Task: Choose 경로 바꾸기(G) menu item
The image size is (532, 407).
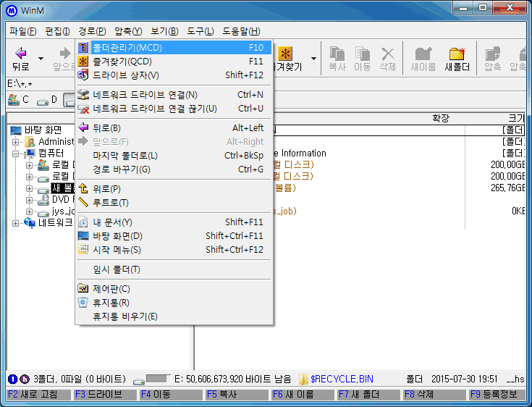Action: pyautogui.click(x=174, y=169)
